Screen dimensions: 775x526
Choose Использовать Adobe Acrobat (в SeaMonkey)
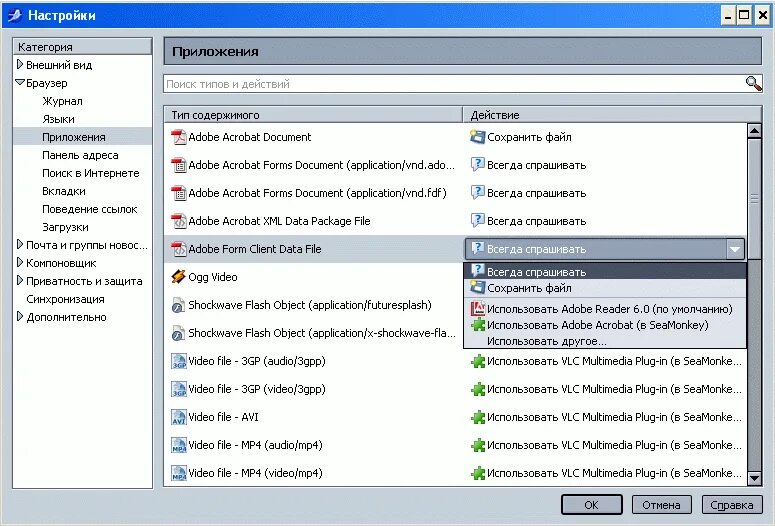click(x=604, y=325)
